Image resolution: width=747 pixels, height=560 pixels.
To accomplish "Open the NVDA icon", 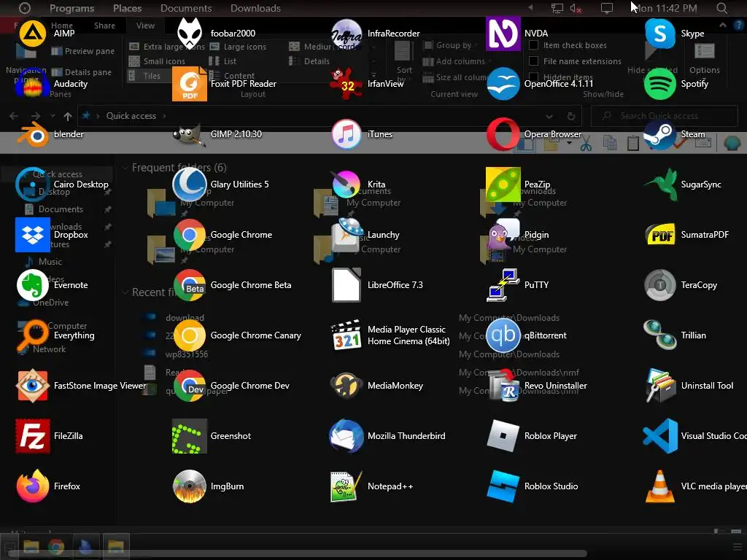I will pyautogui.click(x=503, y=34).
